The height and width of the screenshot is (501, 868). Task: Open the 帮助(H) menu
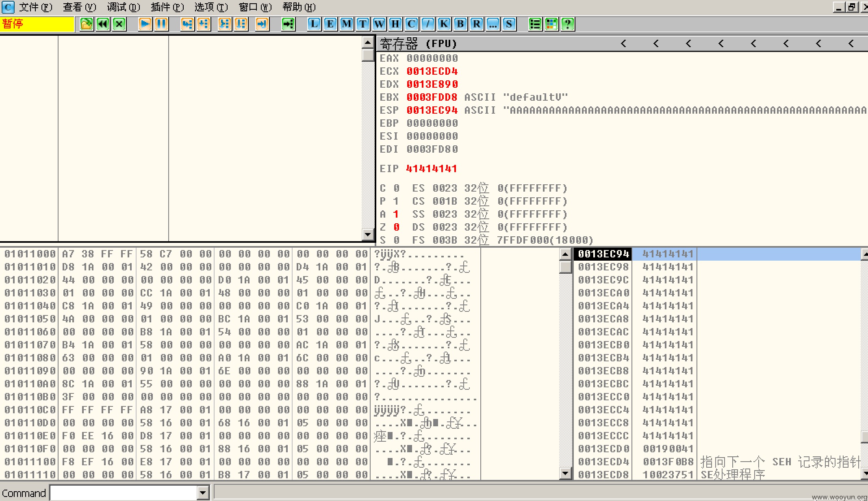coord(299,7)
